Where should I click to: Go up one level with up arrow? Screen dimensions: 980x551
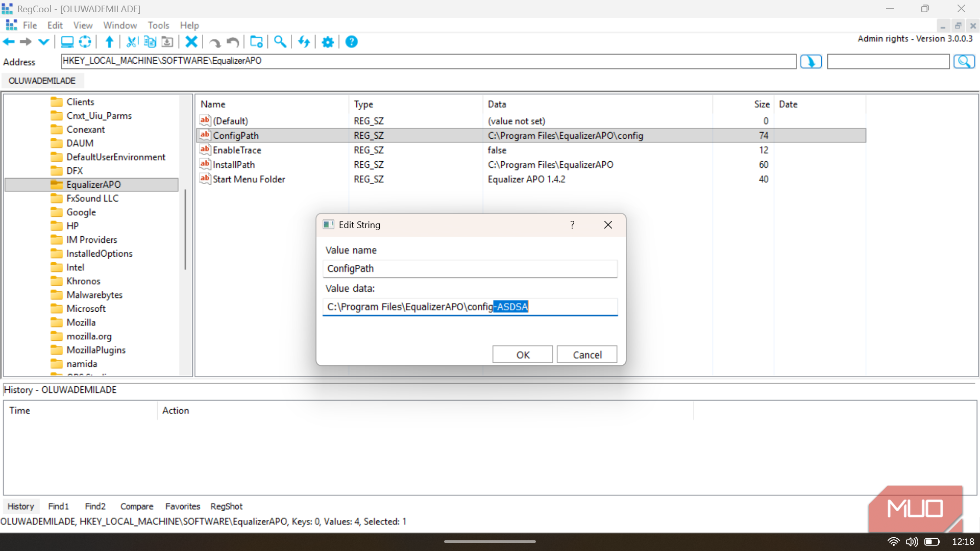click(109, 42)
